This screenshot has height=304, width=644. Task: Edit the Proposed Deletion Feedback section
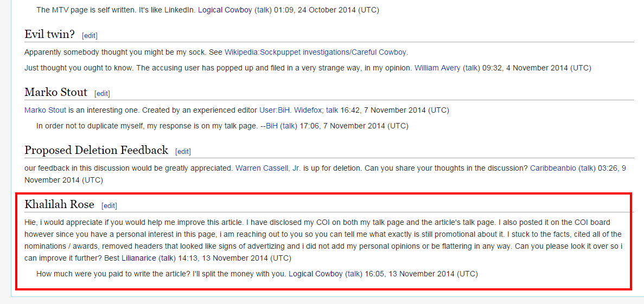(x=183, y=151)
